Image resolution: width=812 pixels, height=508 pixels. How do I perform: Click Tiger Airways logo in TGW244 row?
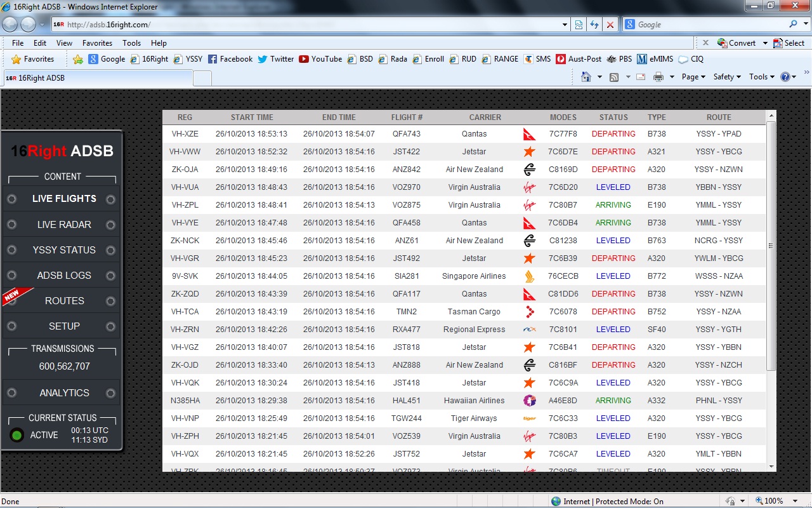coord(529,418)
